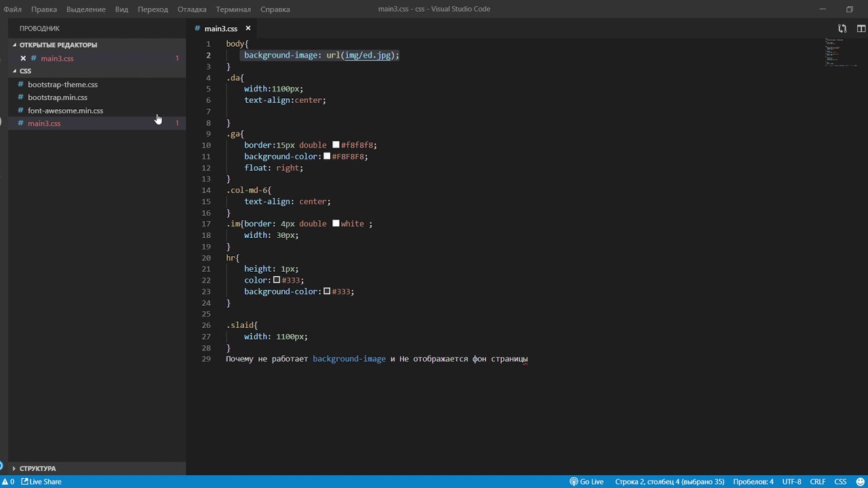Click line number 29 in gutter

pyautogui.click(x=206, y=359)
